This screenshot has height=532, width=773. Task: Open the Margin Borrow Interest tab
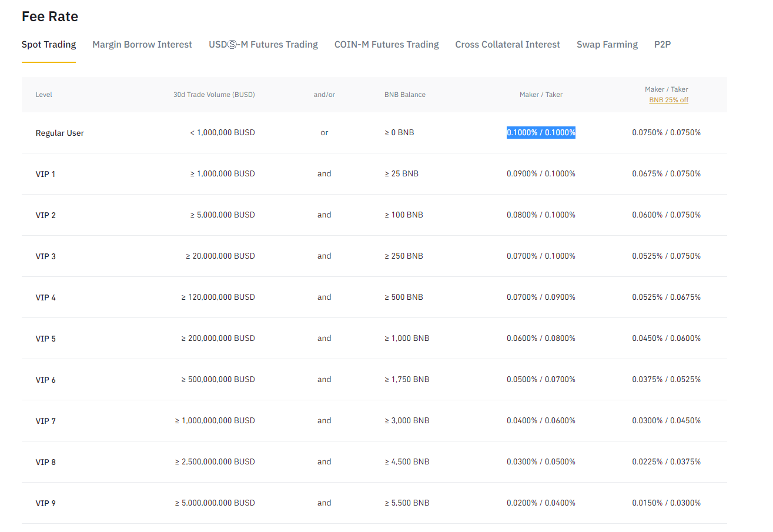(x=142, y=45)
